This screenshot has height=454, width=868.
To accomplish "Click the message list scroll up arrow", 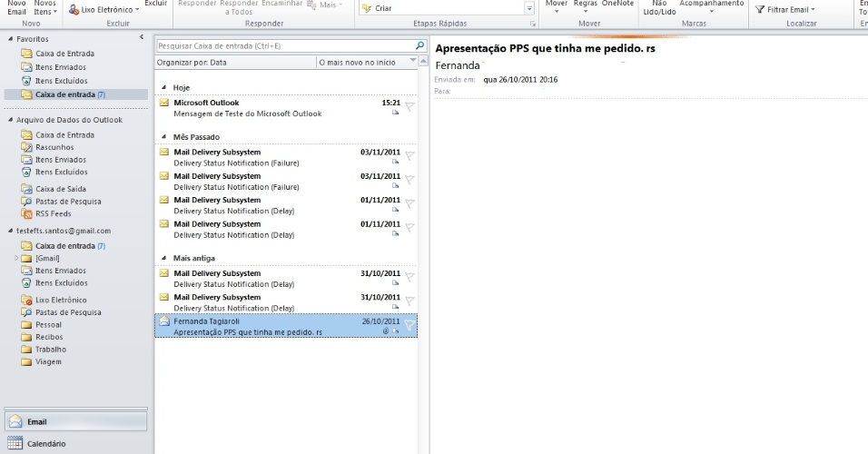I will [x=423, y=61].
